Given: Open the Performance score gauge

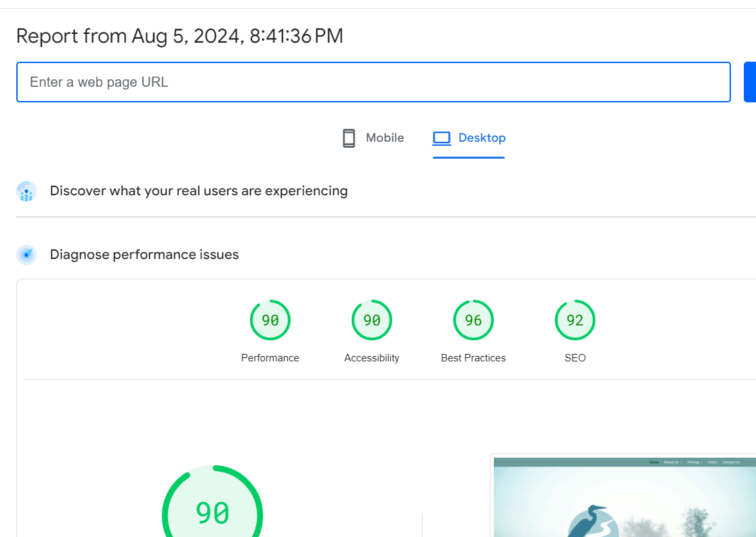Looking at the screenshot, I should pos(270,320).
